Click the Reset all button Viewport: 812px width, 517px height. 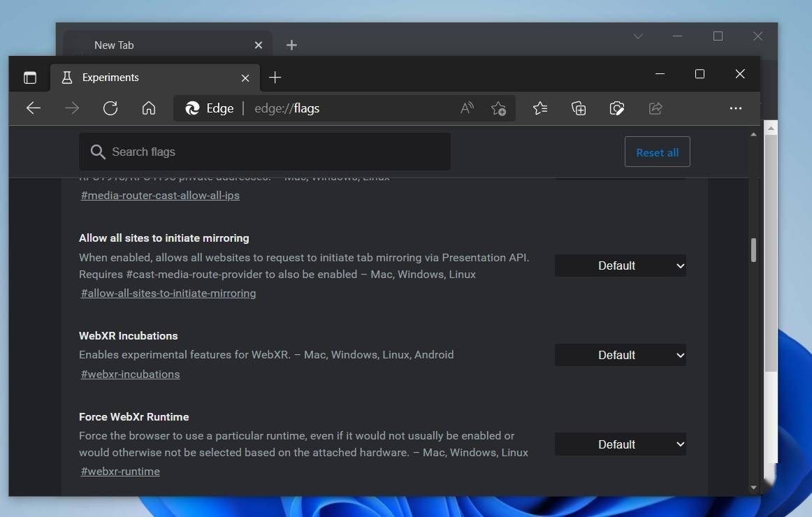pos(657,152)
